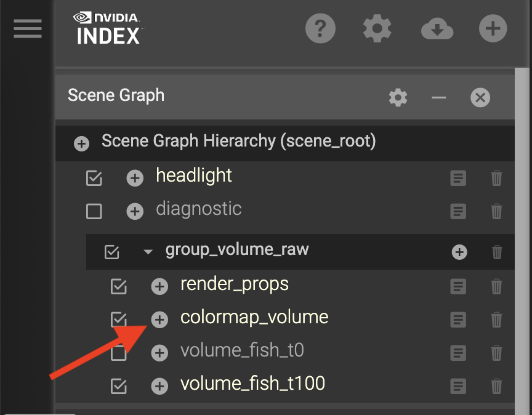Expand the colormap_volume node
Screen dimensions: 532x415
(x=159, y=320)
